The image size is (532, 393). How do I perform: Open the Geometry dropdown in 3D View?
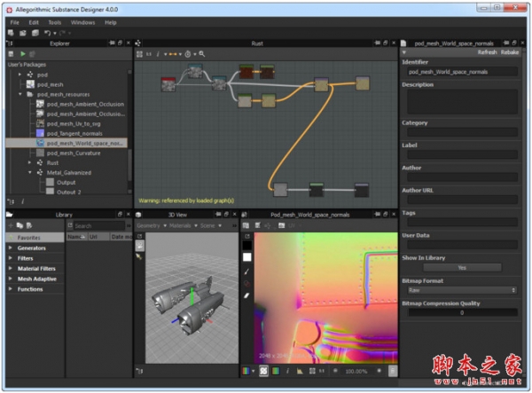tap(152, 225)
